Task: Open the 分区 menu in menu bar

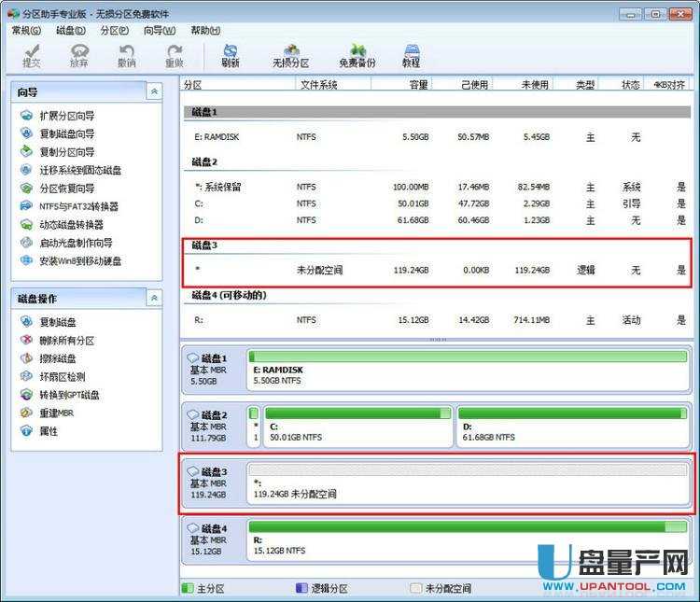Action: click(114, 30)
